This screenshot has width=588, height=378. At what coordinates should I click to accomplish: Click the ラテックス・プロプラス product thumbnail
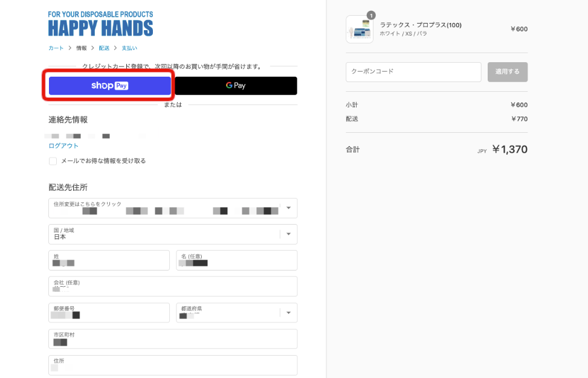click(360, 29)
